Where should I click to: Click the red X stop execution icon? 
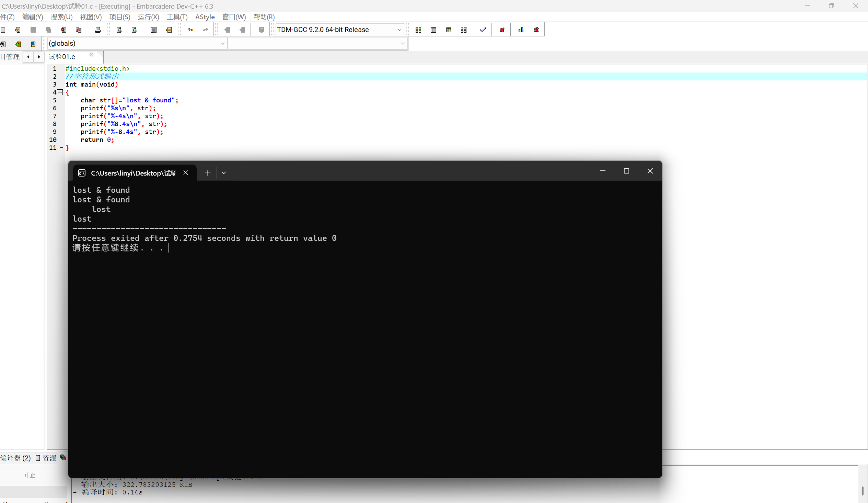[x=502, y=30]
